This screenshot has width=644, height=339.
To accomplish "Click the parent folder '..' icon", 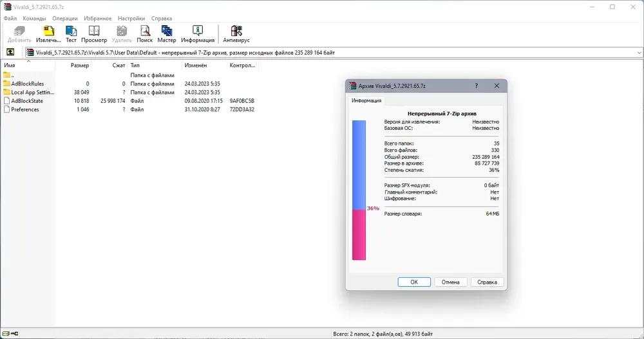I will pyautogui.click(x=6, y=75).
